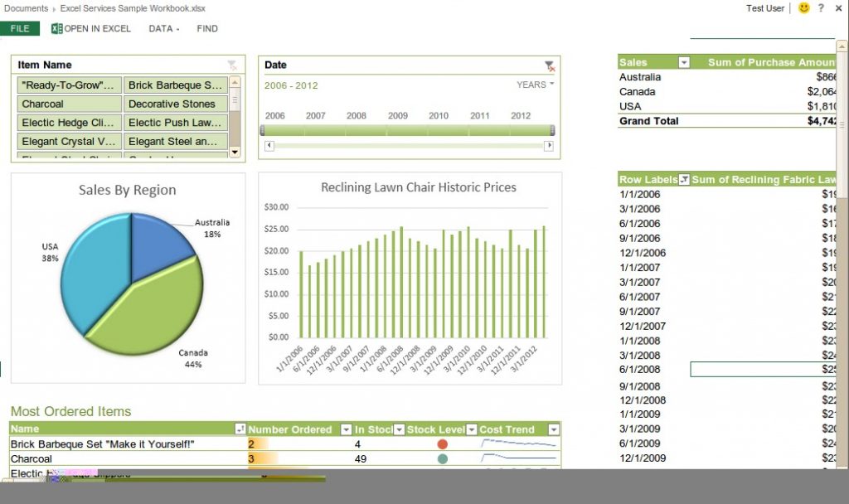Click the smiley feedback icon

802,8
